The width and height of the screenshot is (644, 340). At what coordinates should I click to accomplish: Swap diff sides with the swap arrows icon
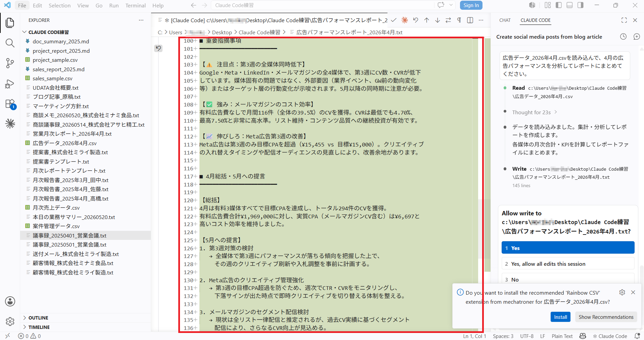[448, 20]
